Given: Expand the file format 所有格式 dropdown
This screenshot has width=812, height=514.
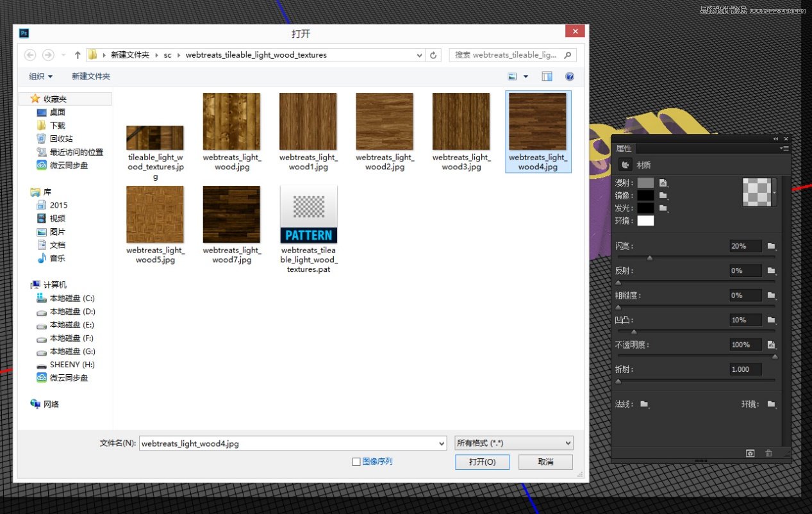Looking at the screenshot, I should (513, 443).
